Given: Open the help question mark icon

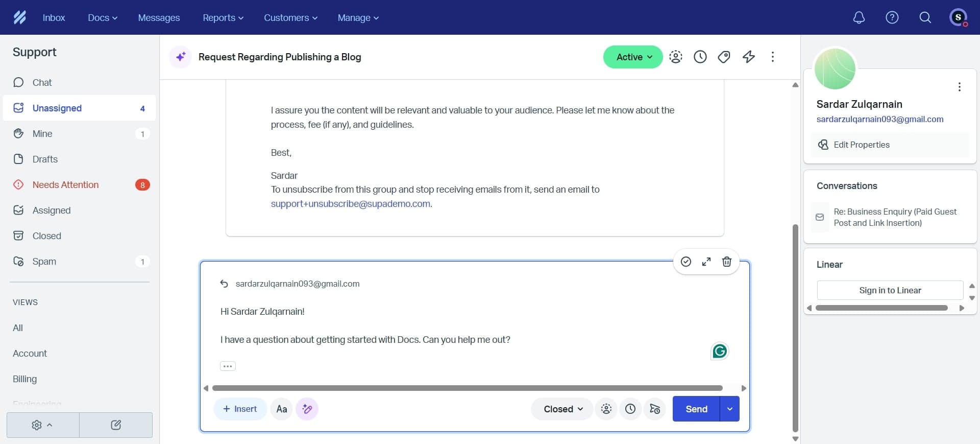Looking at the screenshot, I should (892, 17).
